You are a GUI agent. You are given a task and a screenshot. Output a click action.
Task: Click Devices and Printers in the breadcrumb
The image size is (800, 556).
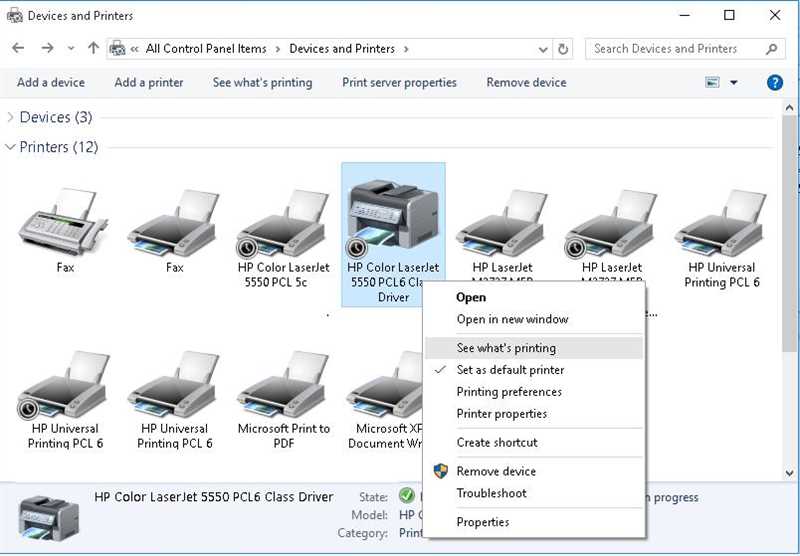tap(342, 49)
